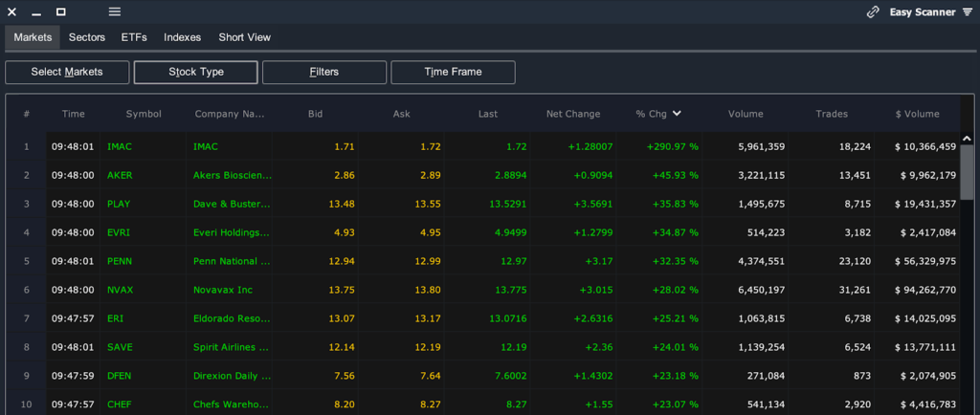Click the 7.64 ask value
The width and height of the screenshot is (980, 415).
point(433,376)
